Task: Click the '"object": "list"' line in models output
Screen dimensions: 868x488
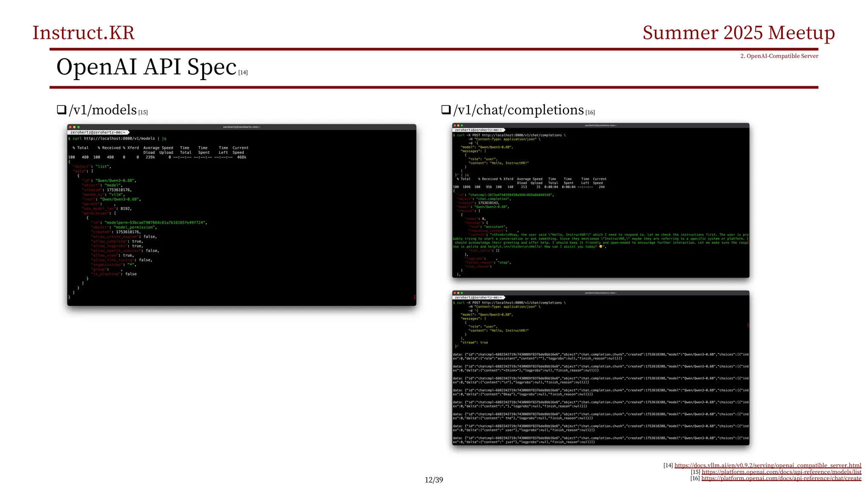Action: 92,166
